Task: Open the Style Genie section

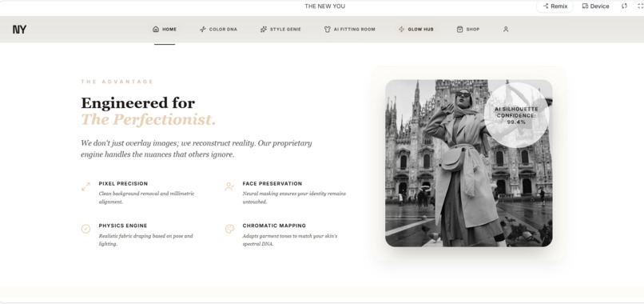Action: pyautogui.click(x=280, y=30)
